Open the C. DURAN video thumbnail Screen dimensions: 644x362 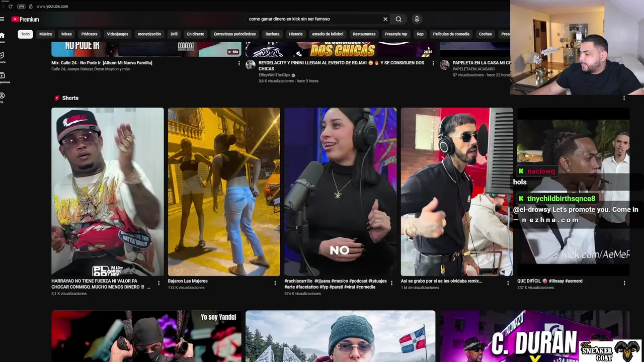tap(534, 336)
